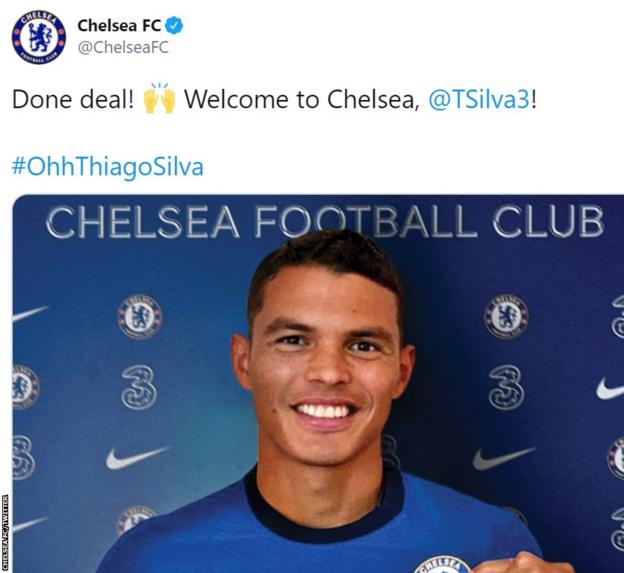Click the vertical CHELSEAFC/TWITTER photo credit
Screen dimensions: 624x573
(x=5, y=533)
